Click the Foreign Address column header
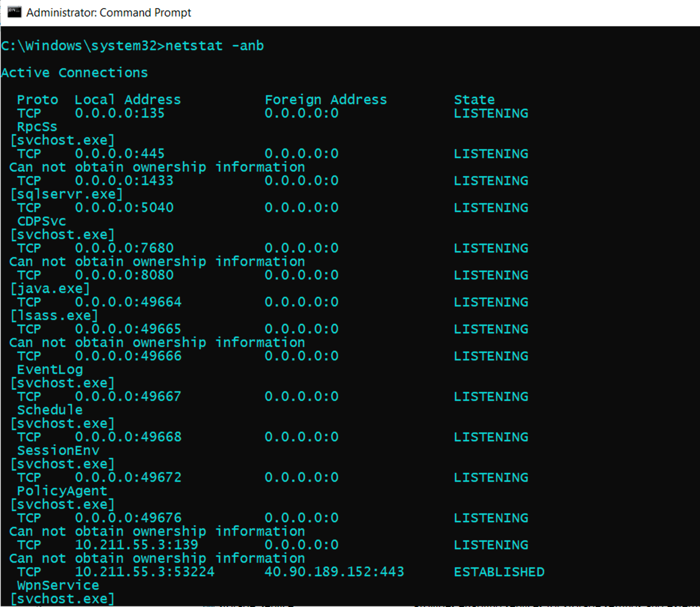 coord(326,100)
